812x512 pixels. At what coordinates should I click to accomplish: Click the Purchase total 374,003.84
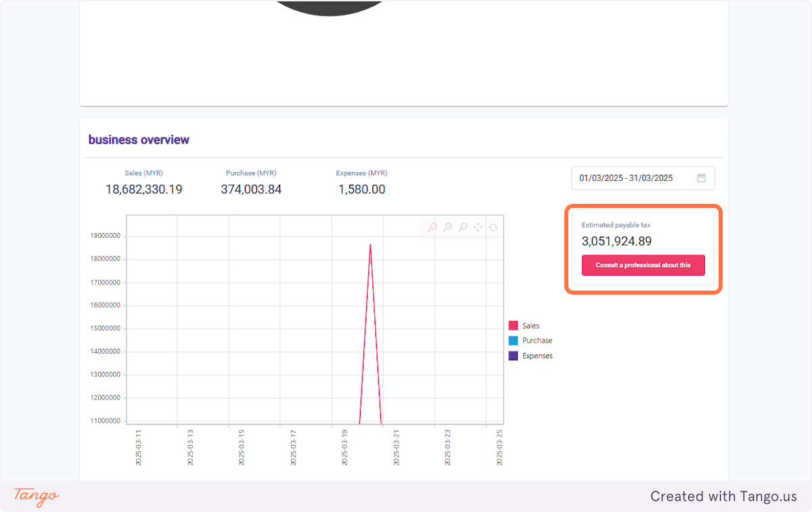tap(251, 190)
